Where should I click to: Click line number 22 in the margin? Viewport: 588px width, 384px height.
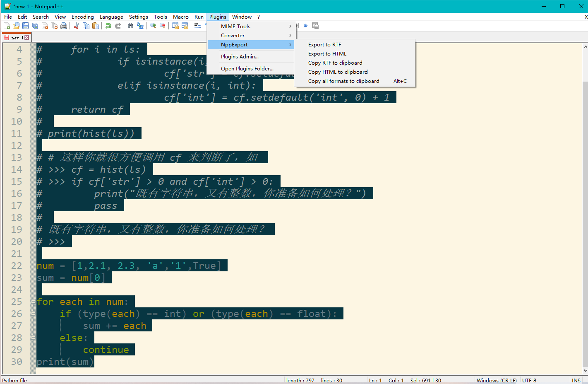[17, 266]
